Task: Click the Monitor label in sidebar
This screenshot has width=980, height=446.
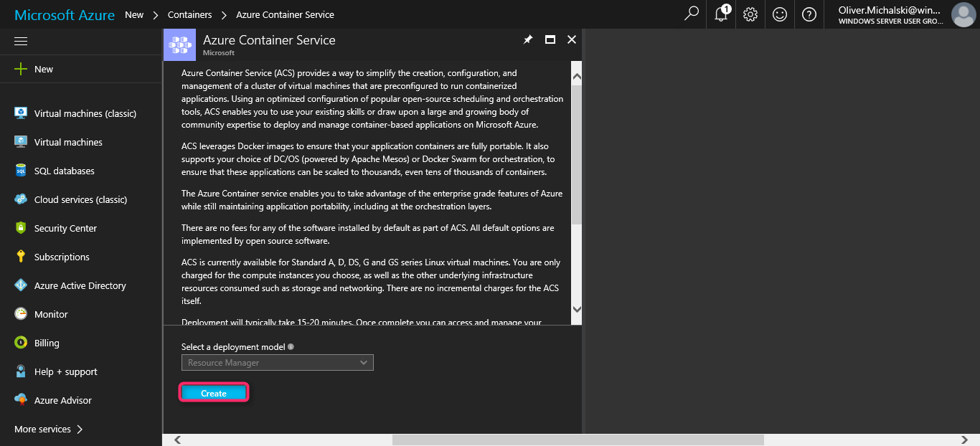Action: pyautogui.click(x=51, y=314)
